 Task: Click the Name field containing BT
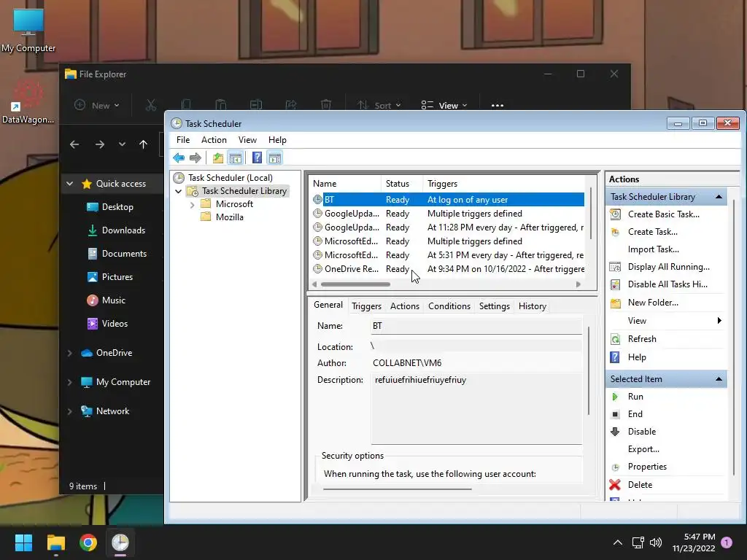(x=476, y=326)
